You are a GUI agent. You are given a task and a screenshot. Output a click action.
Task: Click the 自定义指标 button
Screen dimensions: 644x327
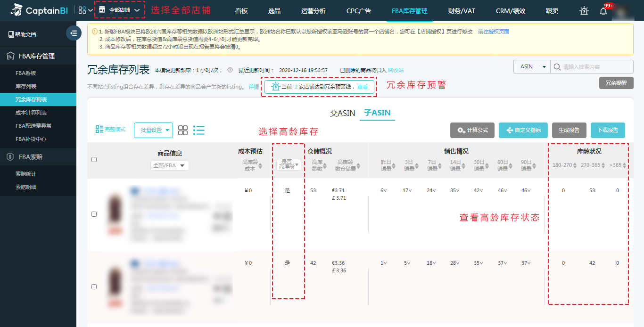pos(523,131)
